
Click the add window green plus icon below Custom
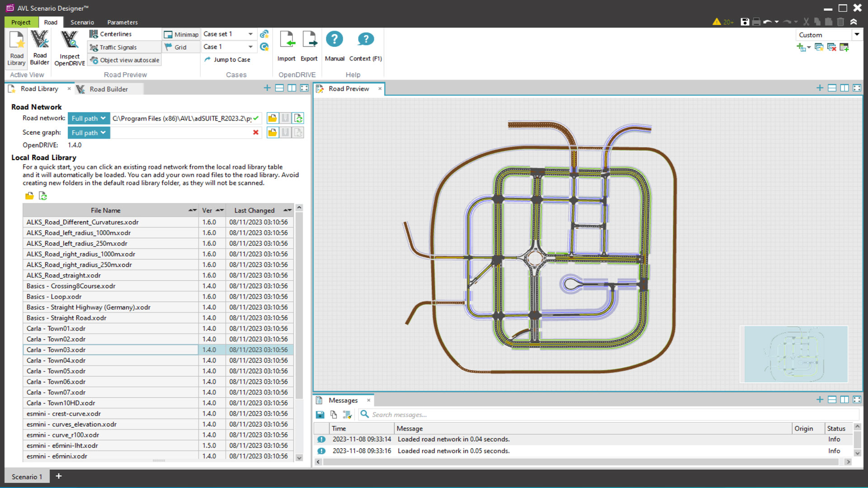click(844, 47)
